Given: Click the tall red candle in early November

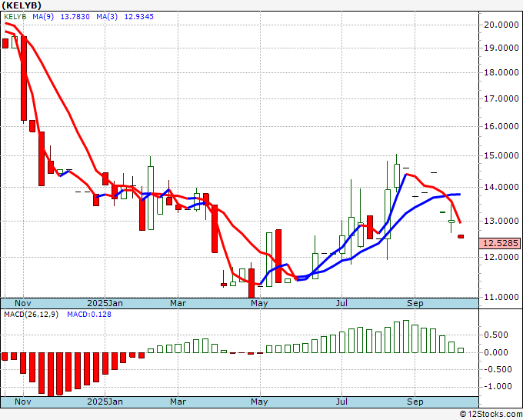Looking at the screenshot, I should tap(24, 77).
